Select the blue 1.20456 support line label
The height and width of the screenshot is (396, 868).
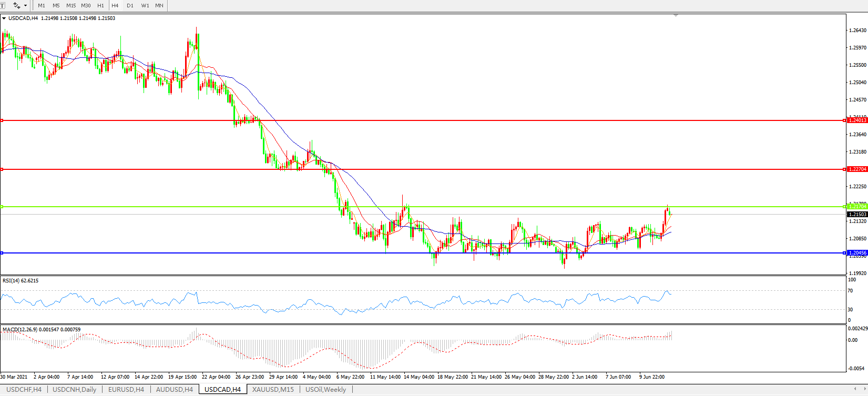(857, 253)
